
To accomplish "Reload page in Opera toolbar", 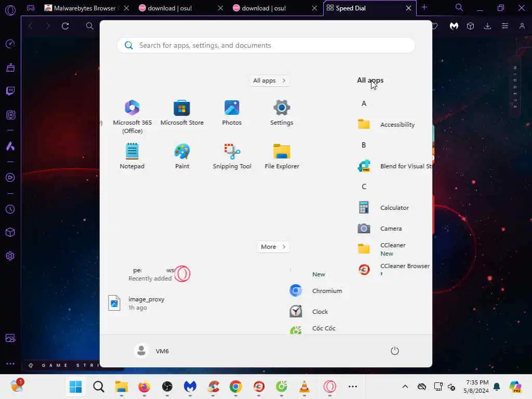I will coord(65,26).
